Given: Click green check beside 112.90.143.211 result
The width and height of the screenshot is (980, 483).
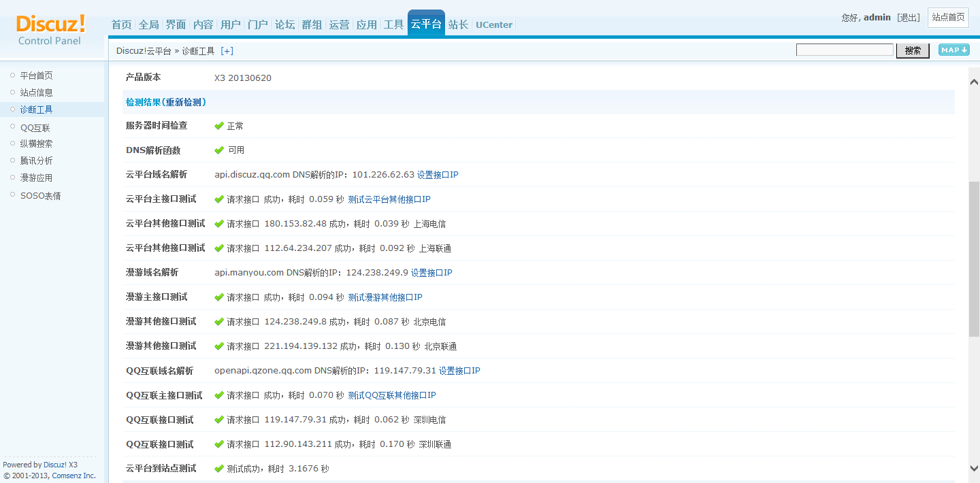Looking at the screenshot, I should pyautogui.click(x=219, y=444).
